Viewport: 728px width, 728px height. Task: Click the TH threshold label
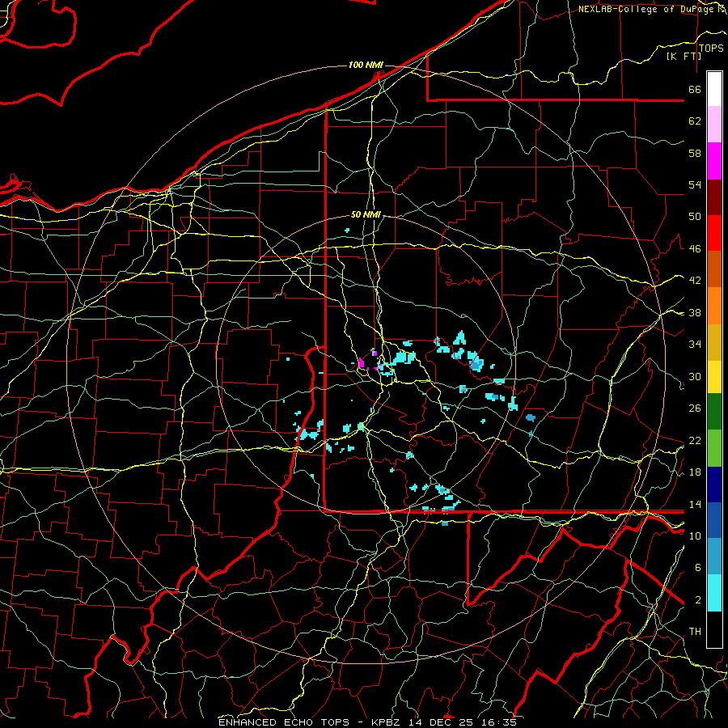[x=695, y=632]
